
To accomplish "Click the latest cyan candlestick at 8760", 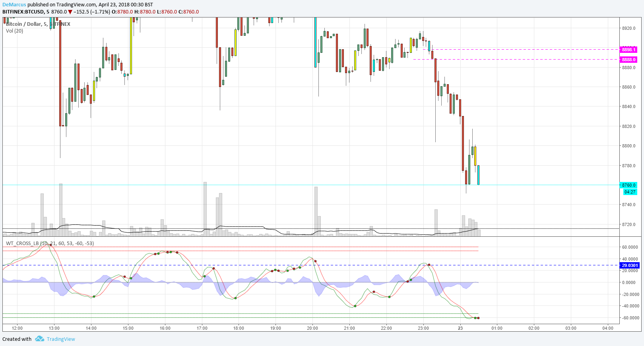I will pyautogui.click(x=478, y=175).
